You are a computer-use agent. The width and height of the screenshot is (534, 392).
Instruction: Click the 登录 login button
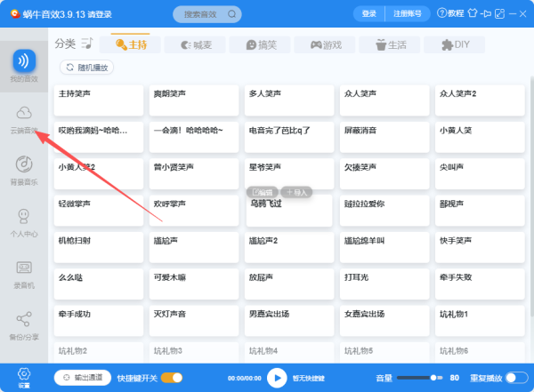pyautogui.click(x=368, y=14)
